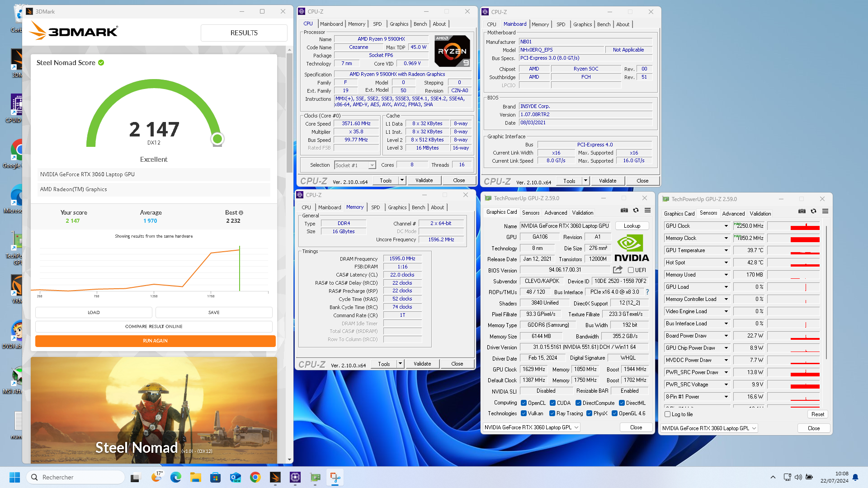Image resolution: width=868 pixels, height=488 pixels.
Task: Open Google Chrome from the taskbar
Action: (x=255, y=477)
